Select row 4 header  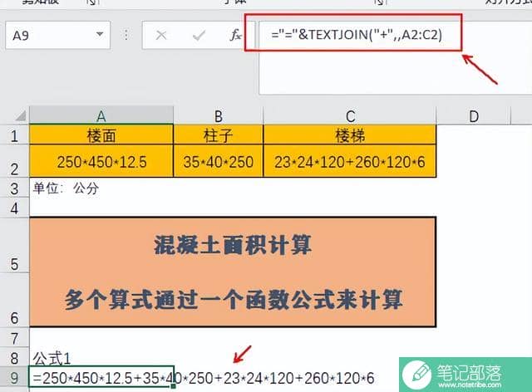coord(14,208)
